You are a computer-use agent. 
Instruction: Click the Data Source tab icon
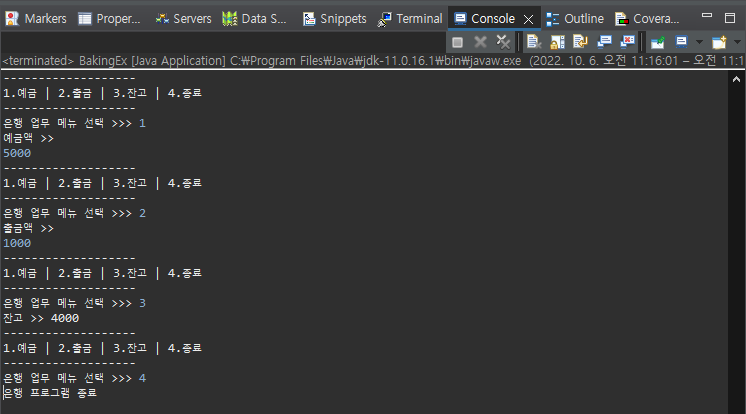(230, 19)
